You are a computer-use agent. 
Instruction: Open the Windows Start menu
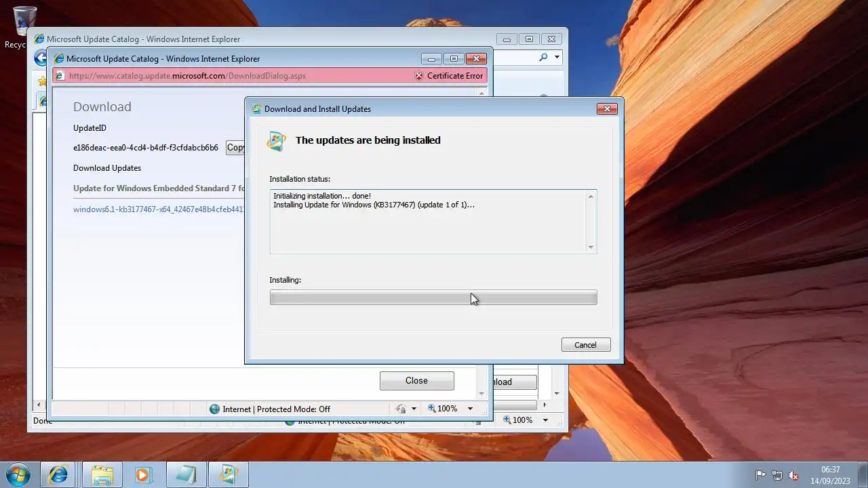(18, 474)
